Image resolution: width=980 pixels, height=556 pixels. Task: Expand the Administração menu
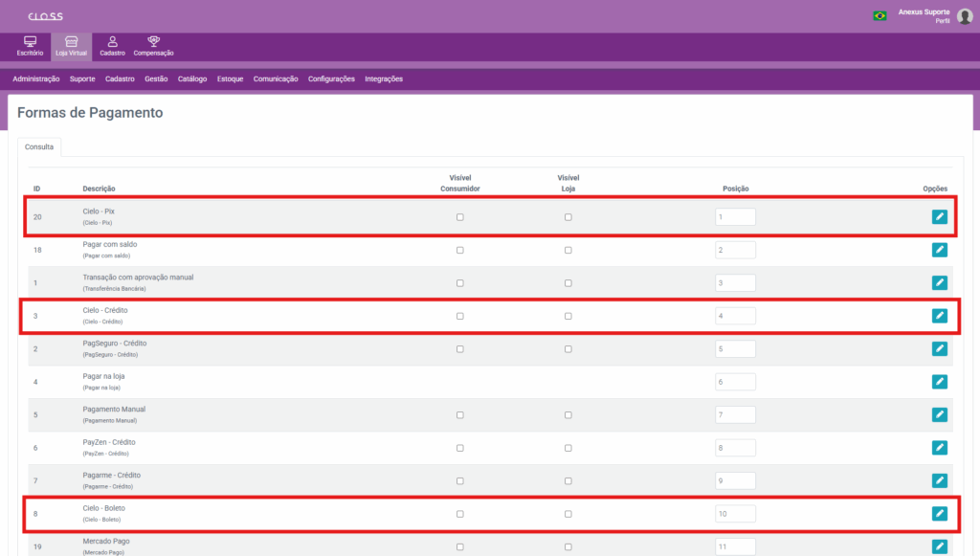coord(36,78)
